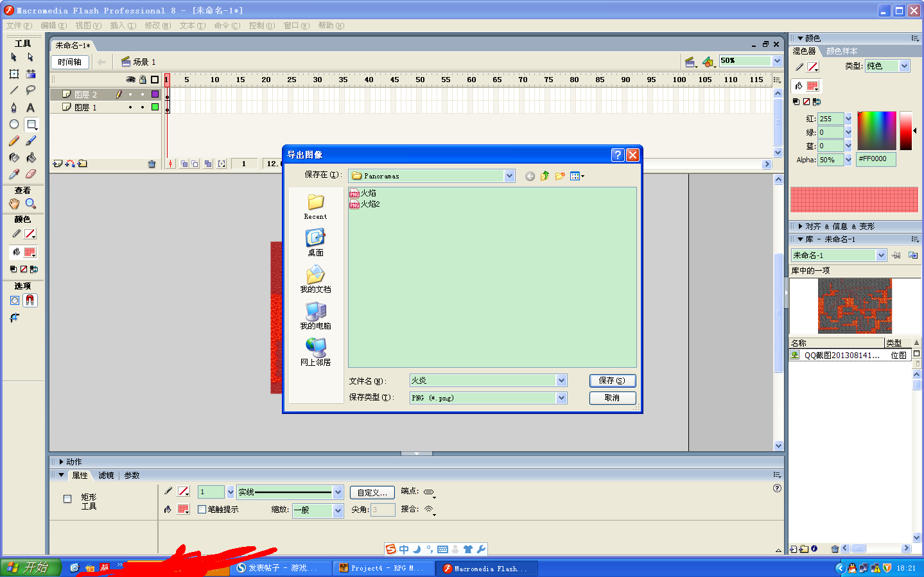The height and width of the screenshot is (577, 924).
Task: Open the stage zoom 50% dropdown
Action: tap(777, 61)
